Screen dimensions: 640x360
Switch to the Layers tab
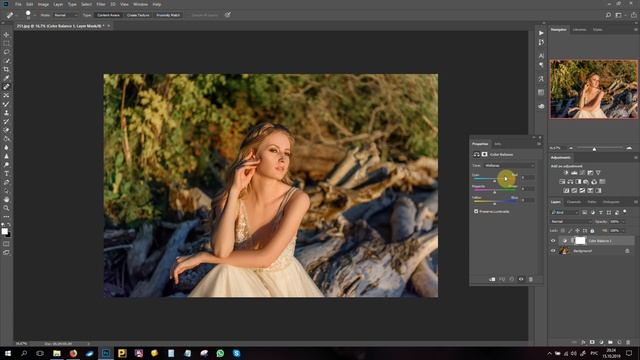pyautogui.click(x=556, y=202)
